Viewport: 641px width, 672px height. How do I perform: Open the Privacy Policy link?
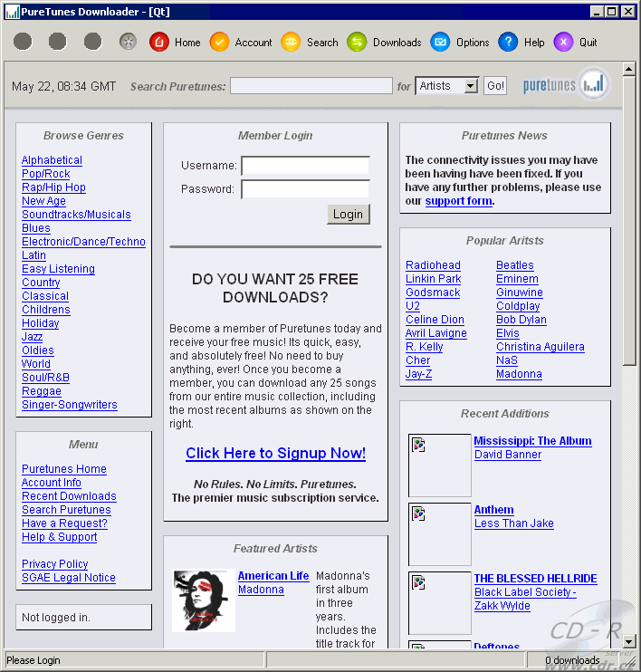coord(55,564)
